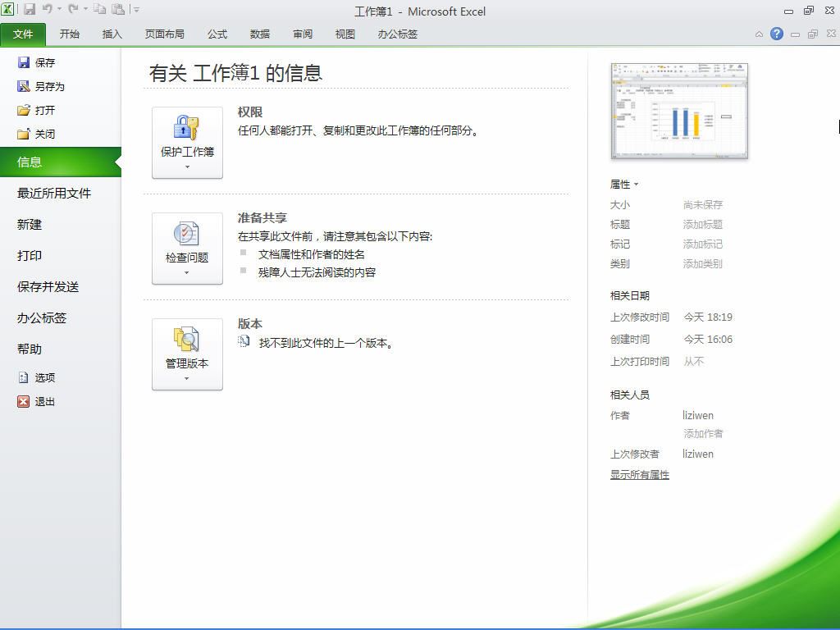Click the 相关人员 heading
Screen dimensions: 840x630
pos(630,395)
